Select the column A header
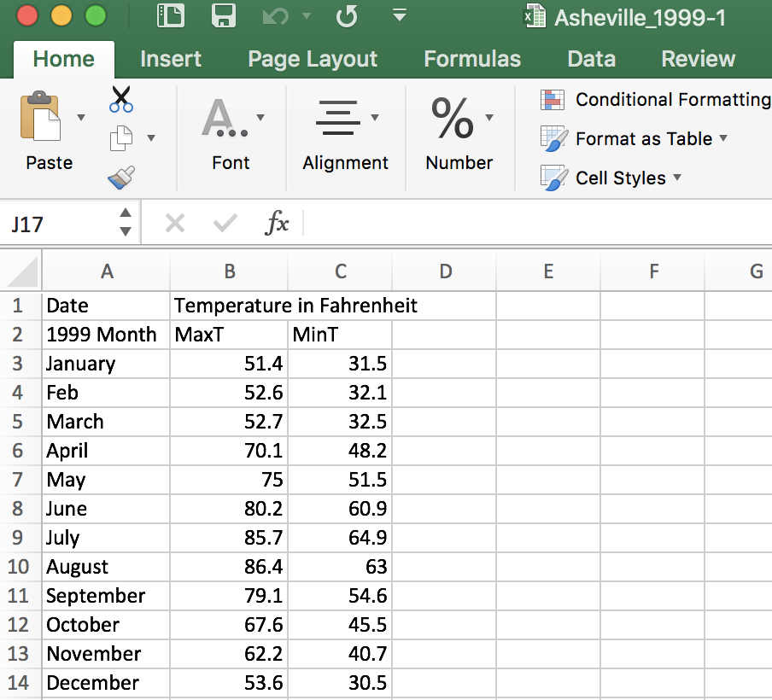 point(107,271)
